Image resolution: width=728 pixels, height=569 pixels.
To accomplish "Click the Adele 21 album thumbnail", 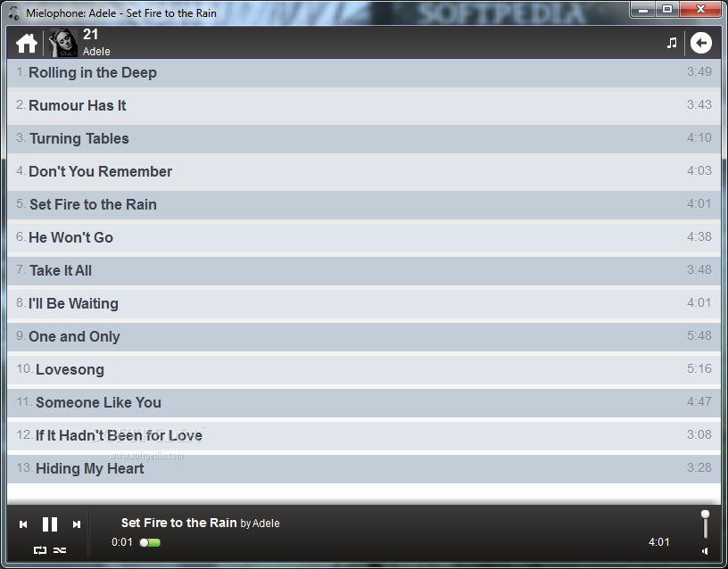I will pyautogui.click(x=62, y=43).
